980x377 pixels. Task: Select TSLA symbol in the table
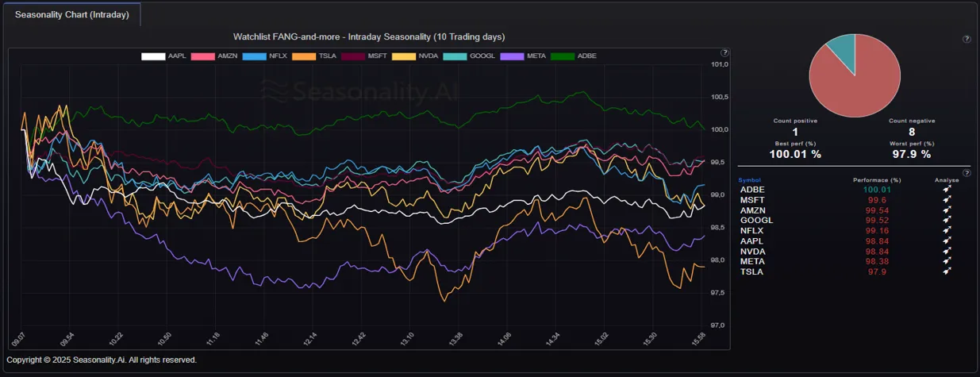point(752,271)
